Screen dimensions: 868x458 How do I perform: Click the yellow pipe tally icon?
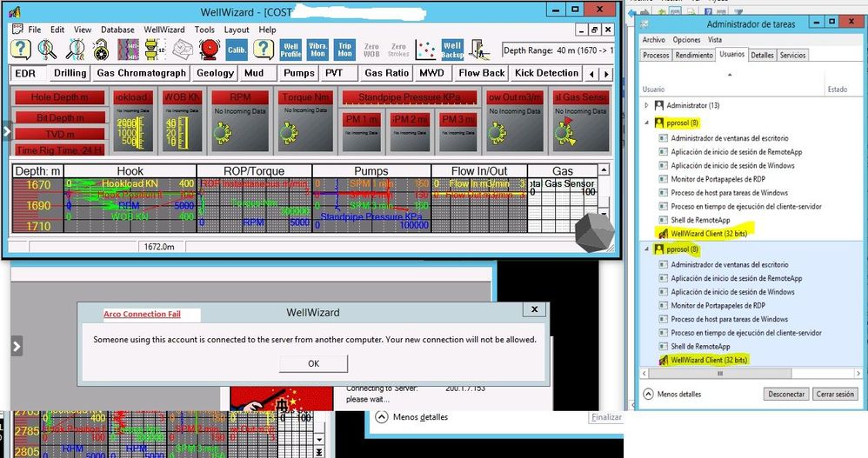click(x=155, y=50)
